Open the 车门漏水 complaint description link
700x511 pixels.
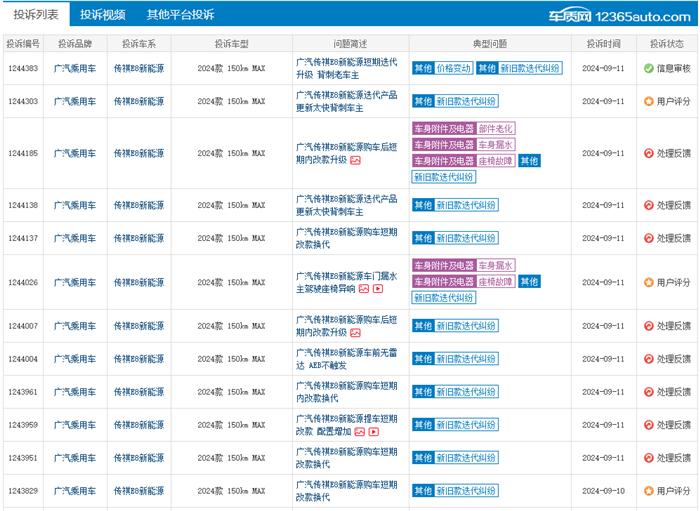pos(346,282)
